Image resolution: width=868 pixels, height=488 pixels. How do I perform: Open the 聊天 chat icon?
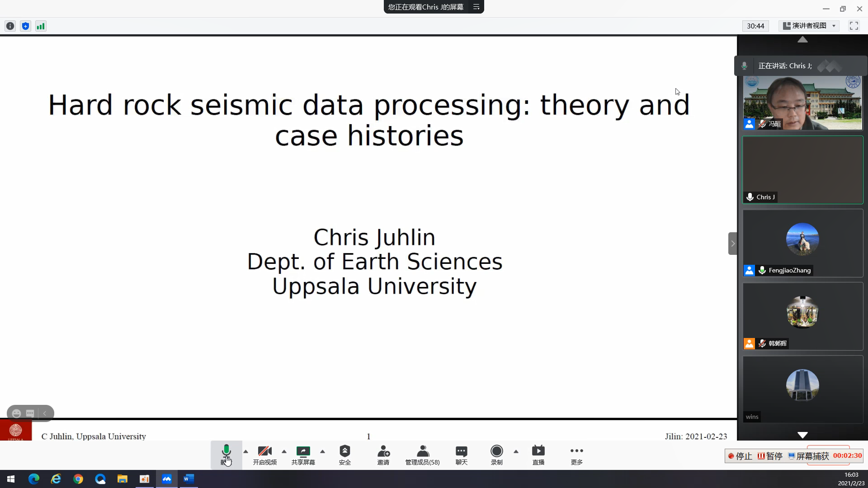coord(461,455)
